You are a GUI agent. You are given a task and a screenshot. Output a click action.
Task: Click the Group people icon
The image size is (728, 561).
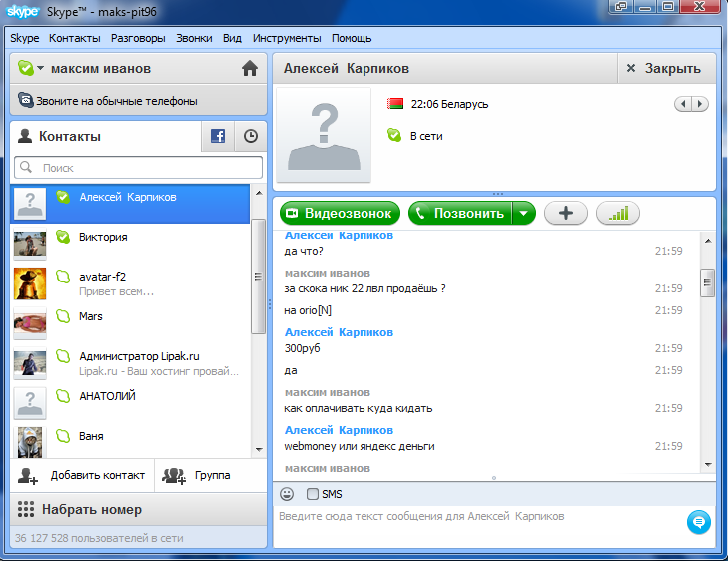[174, 476]
